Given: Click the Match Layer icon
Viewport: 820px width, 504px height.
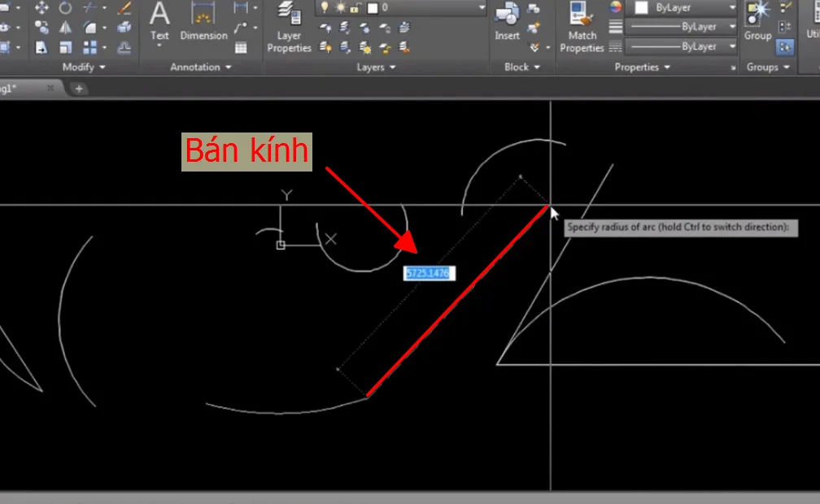Looking at the screenshot, I should (x=405, y=48).
